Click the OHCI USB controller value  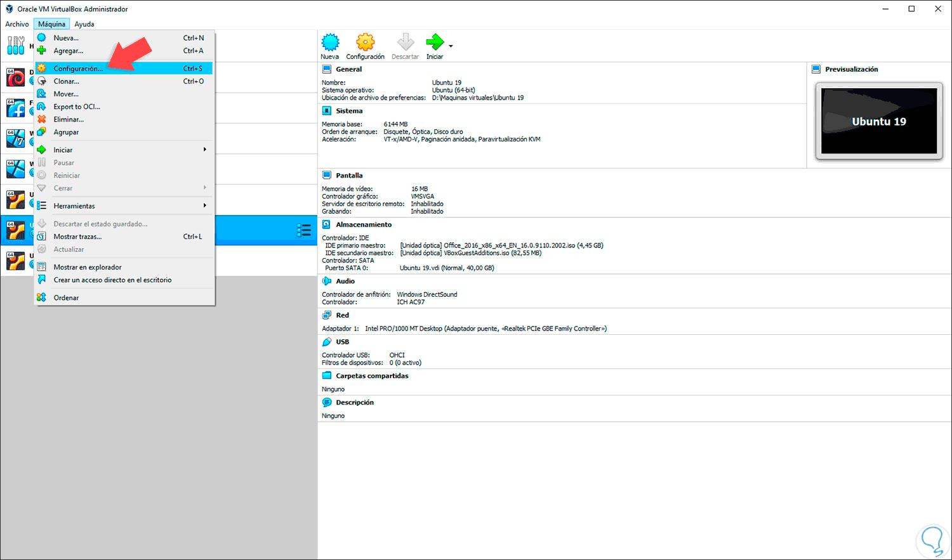click(397, 355)
